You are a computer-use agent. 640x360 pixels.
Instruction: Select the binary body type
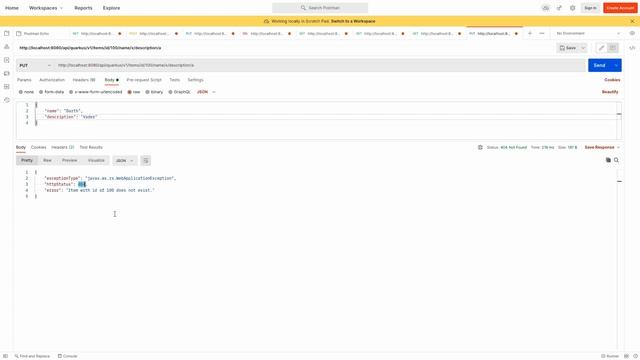154,92
